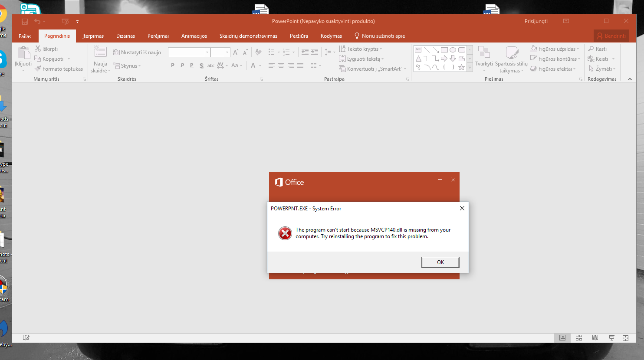Click the decrease font size icon
Viewport: 644px width, 360px height.
tap(245, 52)
